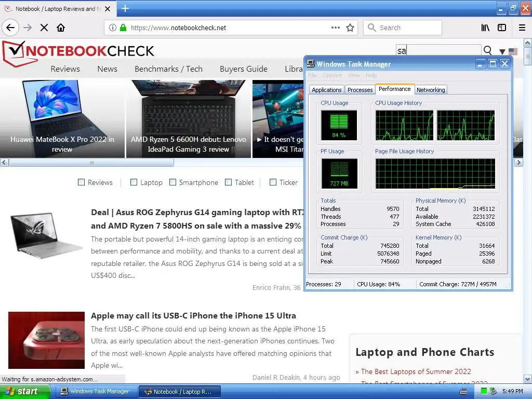Click the site search field containing sa
Screen dimensions: 532x399
click(x=438, y=50)
